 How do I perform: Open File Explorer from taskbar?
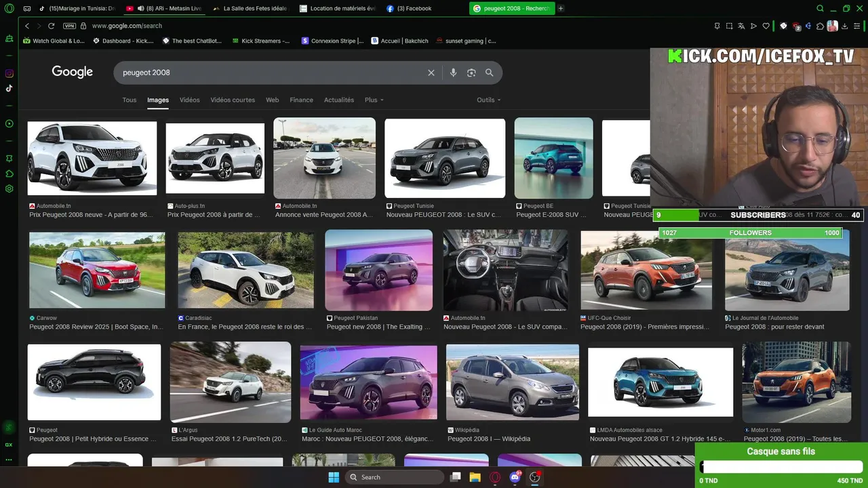point(475,477)
